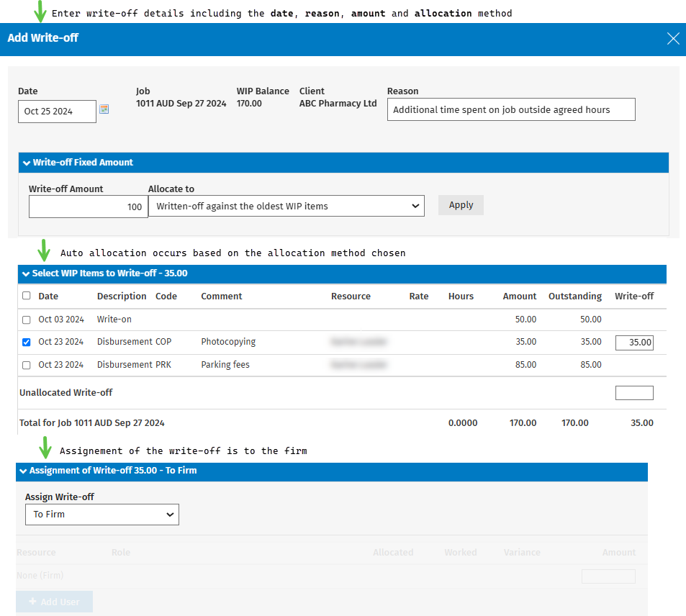Viewport: 686px width, 616px height.
Task: Collapse the Write-off Fixed Amount section chevron
Action: [26, 163]
